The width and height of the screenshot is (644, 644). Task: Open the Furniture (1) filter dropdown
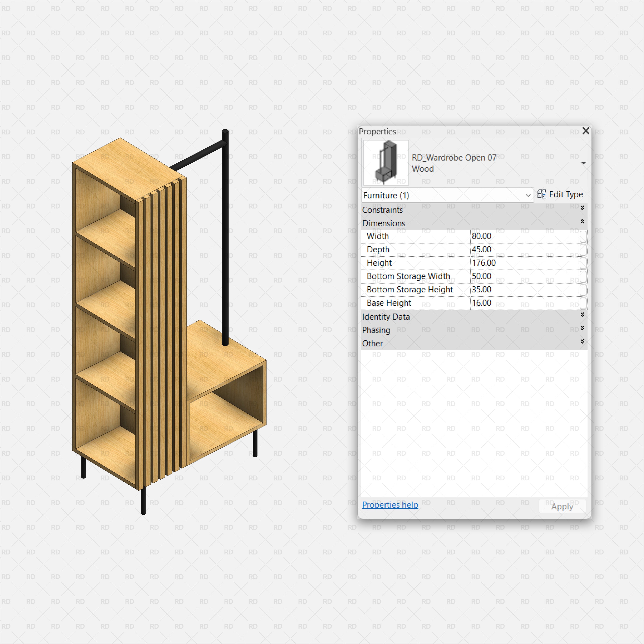pos(528,195)
